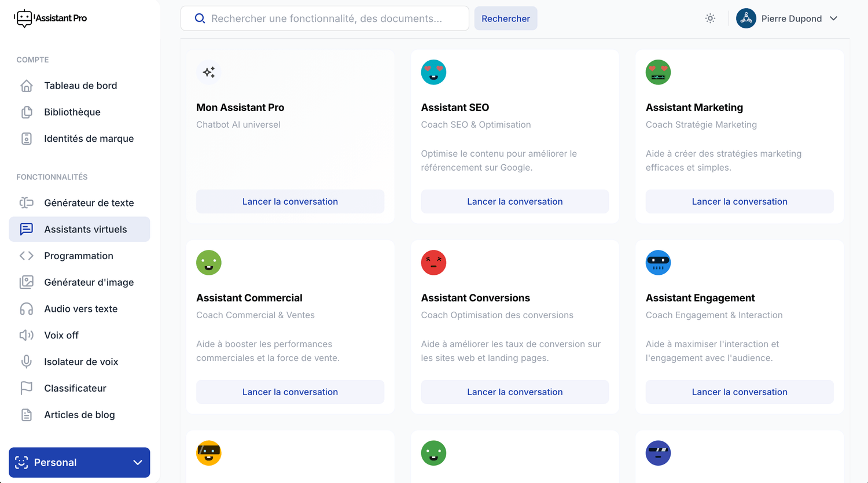Launch conversation with Assistant Conversions
Viewport: 868px width, 483px height.
tap(514, 392)
